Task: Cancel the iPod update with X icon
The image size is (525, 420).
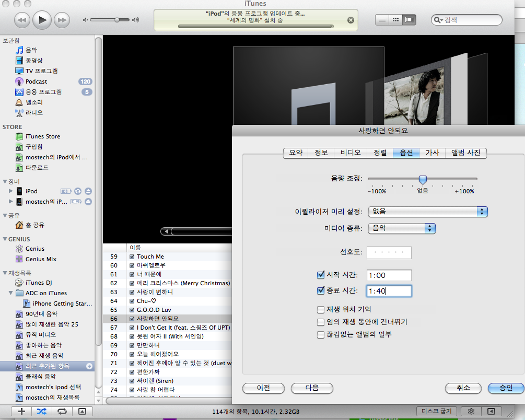Action: (351, 20)
